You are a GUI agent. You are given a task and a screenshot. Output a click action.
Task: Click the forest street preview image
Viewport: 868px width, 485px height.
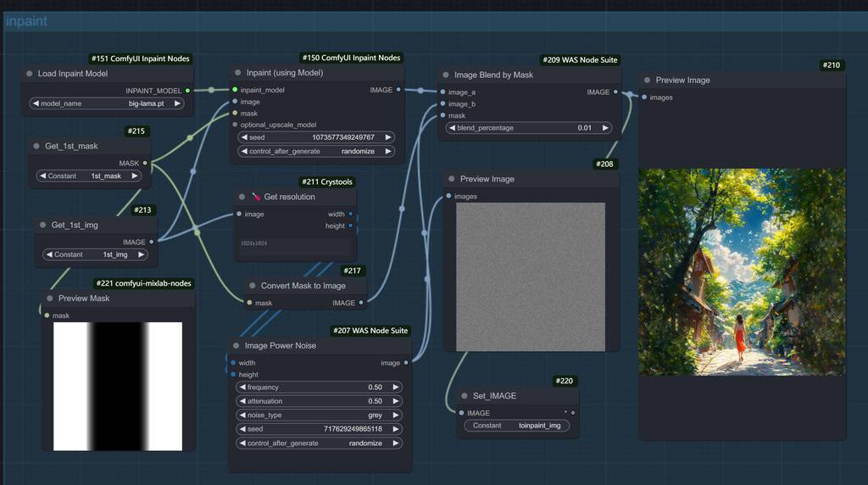click(x=742, y=271)
